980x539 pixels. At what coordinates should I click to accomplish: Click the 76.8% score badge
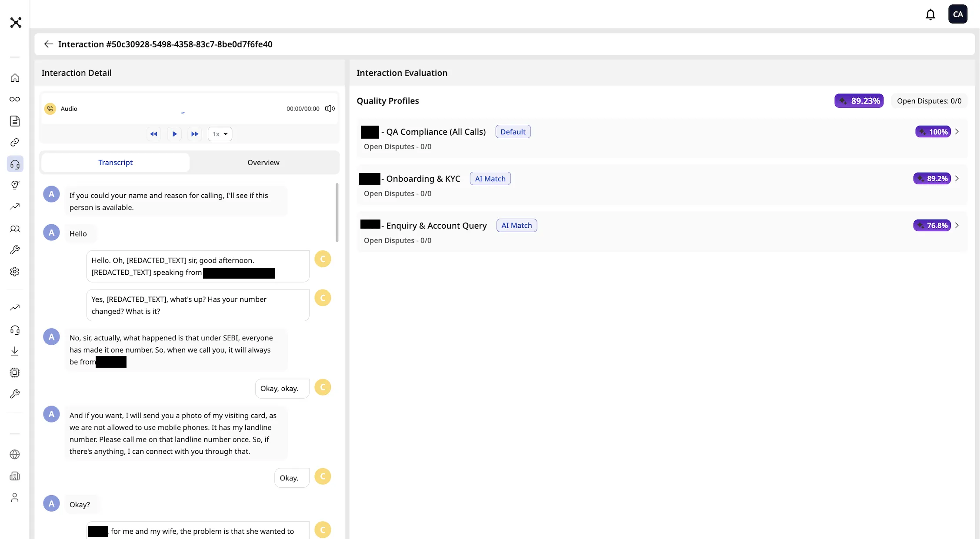[932, 226]
